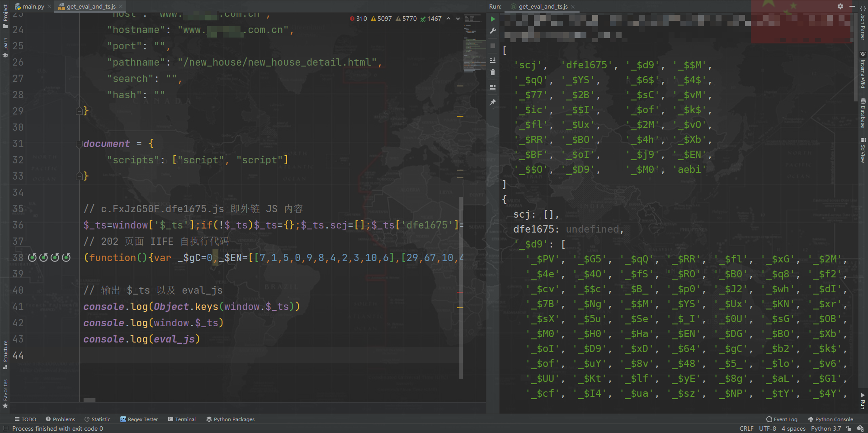Viewport: 868px width, 433px height.
Task: Change the 4 spaces indent setting
Action: click(x=793, y=428)
